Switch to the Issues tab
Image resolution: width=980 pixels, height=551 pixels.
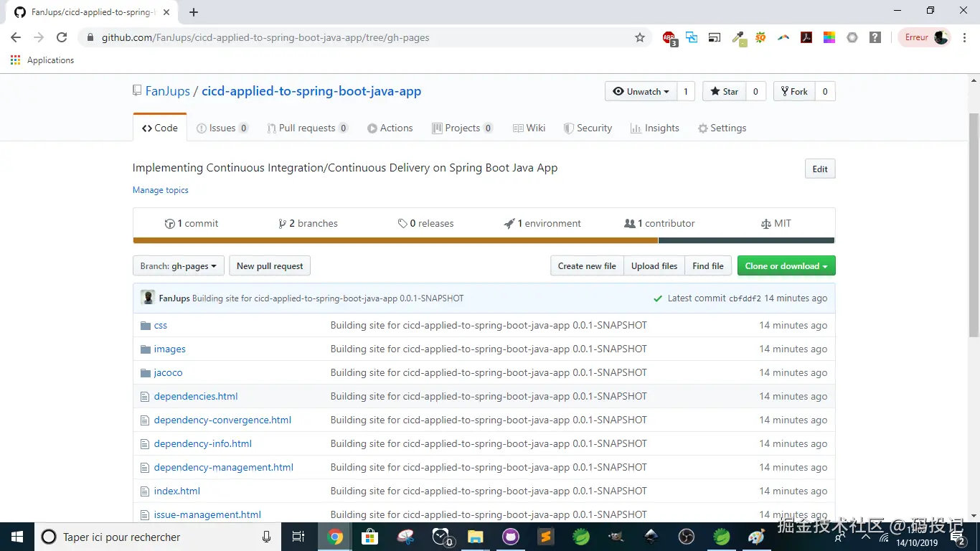click(222, 128)
